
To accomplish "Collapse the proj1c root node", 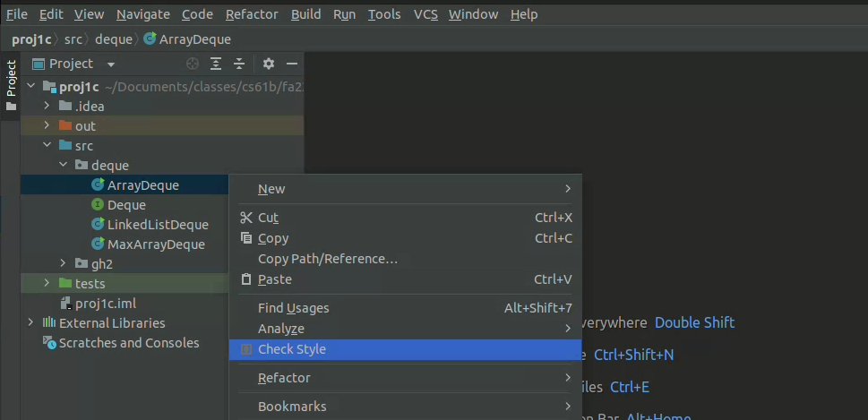I will click(31, 86).
